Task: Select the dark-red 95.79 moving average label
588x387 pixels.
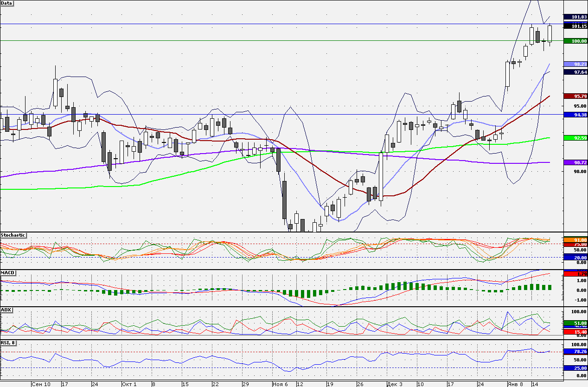Action: point(575,96)
